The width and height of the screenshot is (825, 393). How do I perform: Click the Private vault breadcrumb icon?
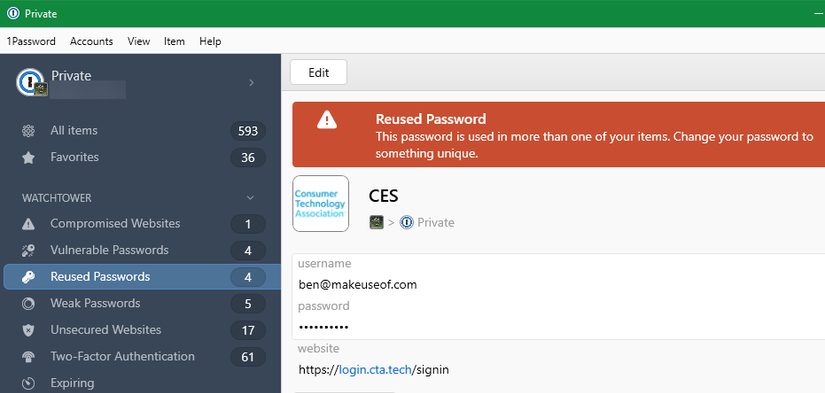point(407,223)
